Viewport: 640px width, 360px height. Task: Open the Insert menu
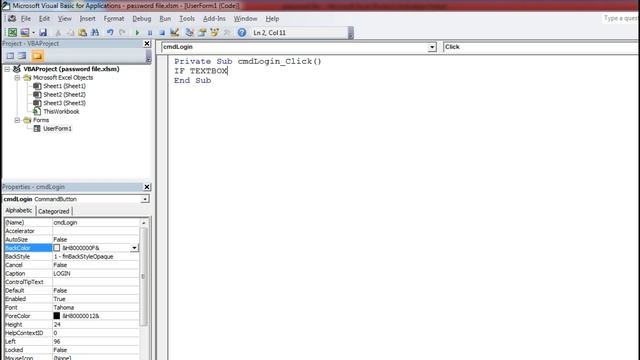pyautogui.click(x=87, y=19)
